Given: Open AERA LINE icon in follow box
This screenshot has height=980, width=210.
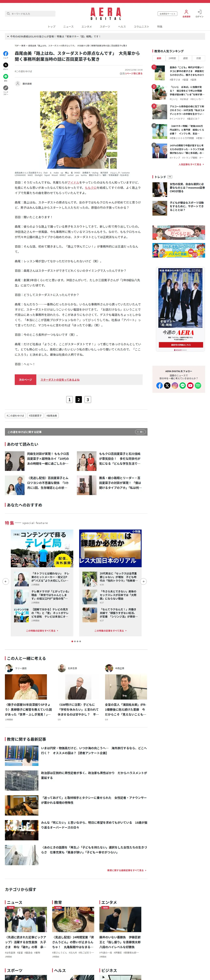Looking at the screenshot, I should click(183, 385).
